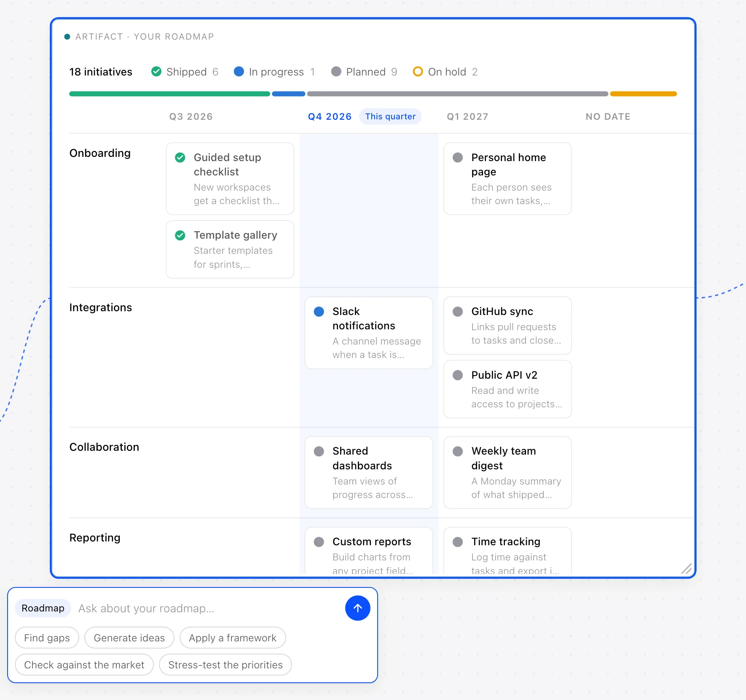Click the Integrations row label
746x700 pixels.
tap(100, 307)
